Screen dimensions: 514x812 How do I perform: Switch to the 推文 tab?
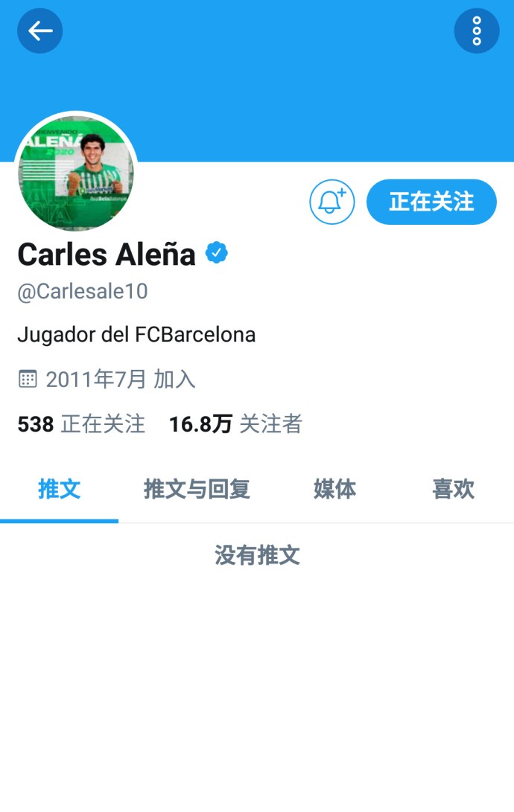[x=59, y=489]
